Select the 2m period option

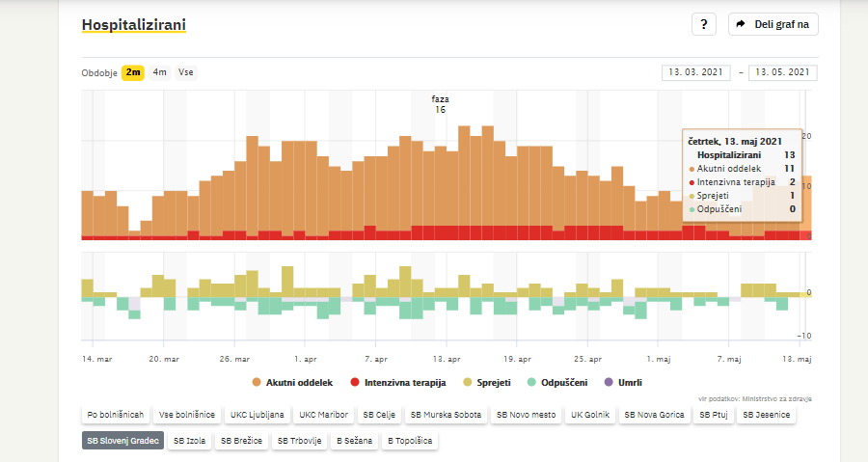coord(133,72)
